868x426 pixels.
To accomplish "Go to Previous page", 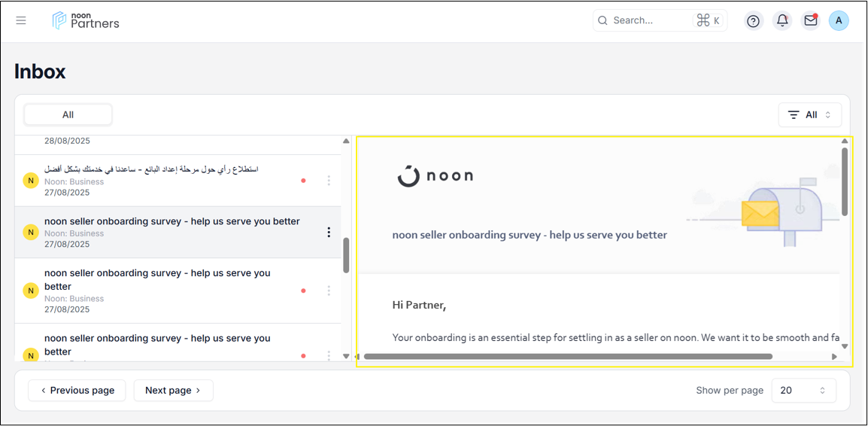I will (77, 391).
